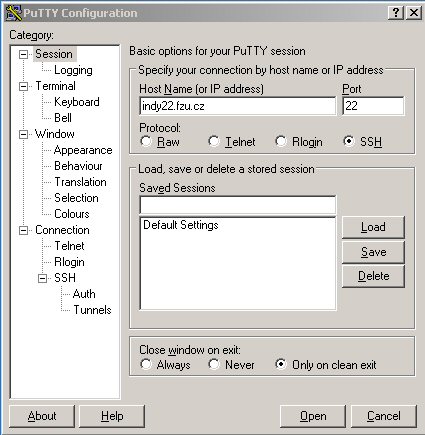Collapse the SSH subtree expander
The image size is (425, 435).
[x=42, y=278]
